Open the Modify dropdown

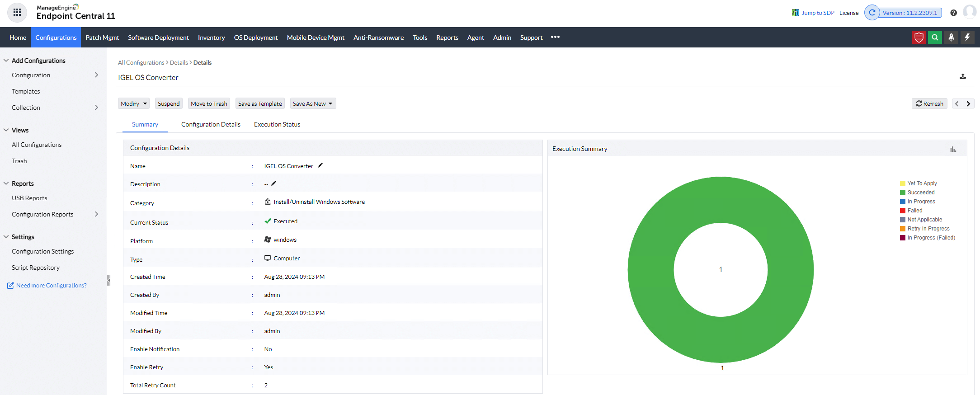134,103
